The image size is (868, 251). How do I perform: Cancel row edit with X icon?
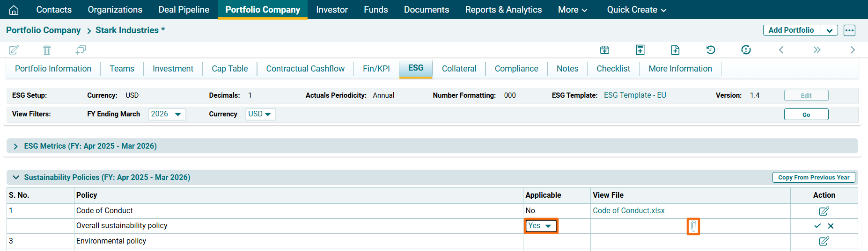(831, 226)
